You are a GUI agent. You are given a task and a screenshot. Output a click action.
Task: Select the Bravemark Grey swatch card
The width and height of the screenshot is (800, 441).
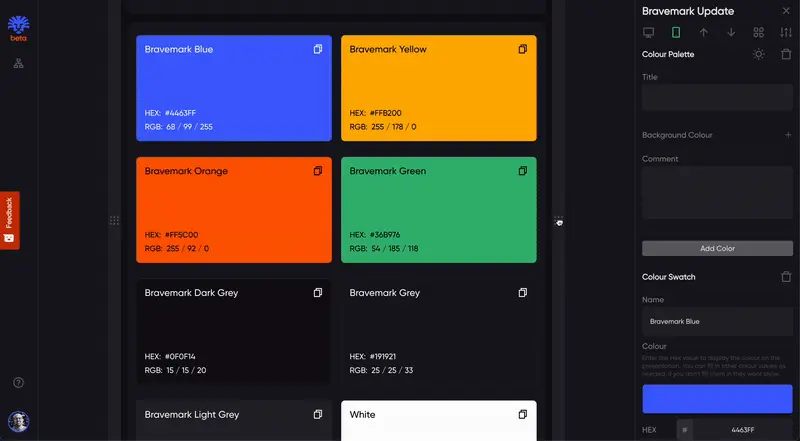click(x=439, y=332)
